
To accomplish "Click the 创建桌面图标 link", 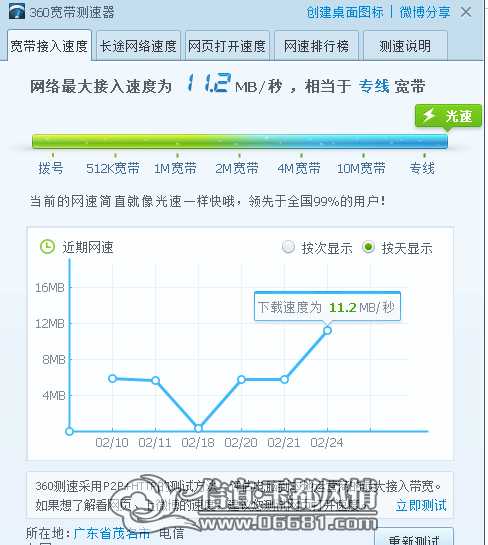I will coord(345,12).
